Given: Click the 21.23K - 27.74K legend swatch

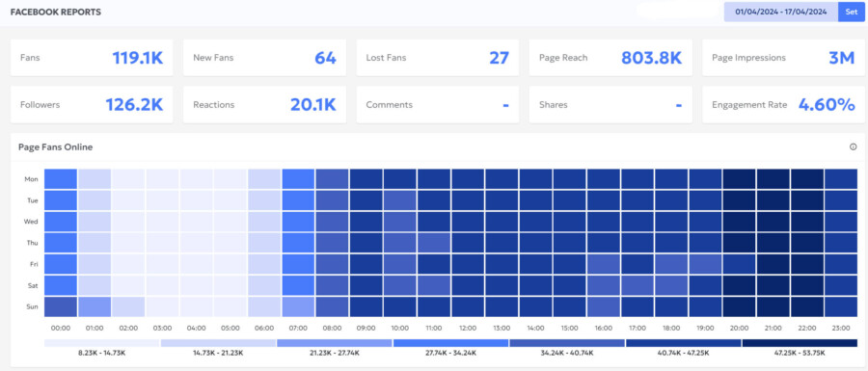Looking at the screenshot, I should click(335, 343).
